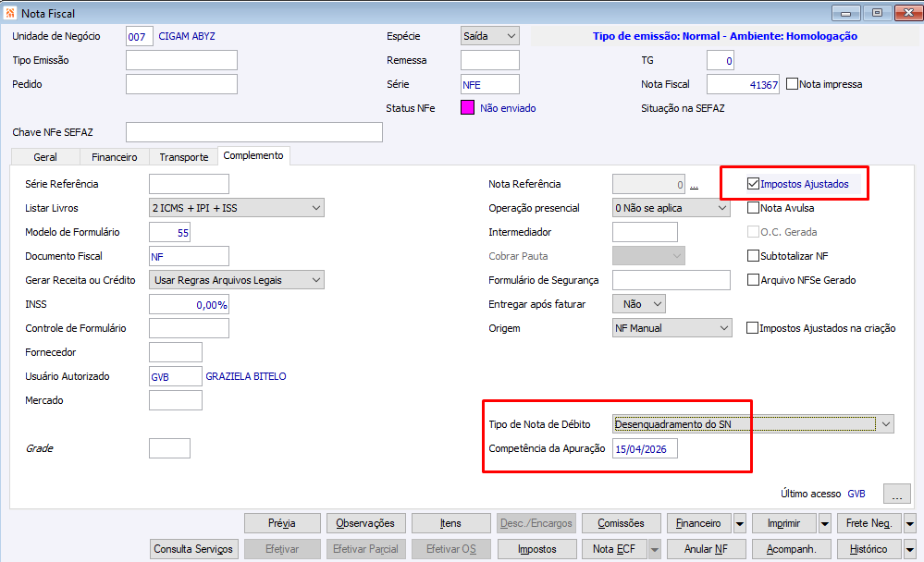This screenshot has height=562, width=924.
Task: Click the Tipo Emissão input field
Action: (181, 60)
